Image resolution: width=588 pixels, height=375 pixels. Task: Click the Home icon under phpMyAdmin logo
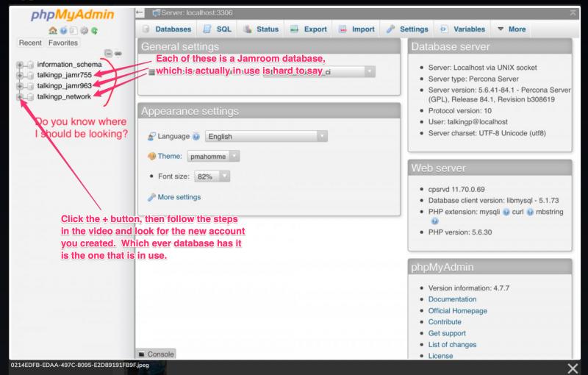[52, 30]
